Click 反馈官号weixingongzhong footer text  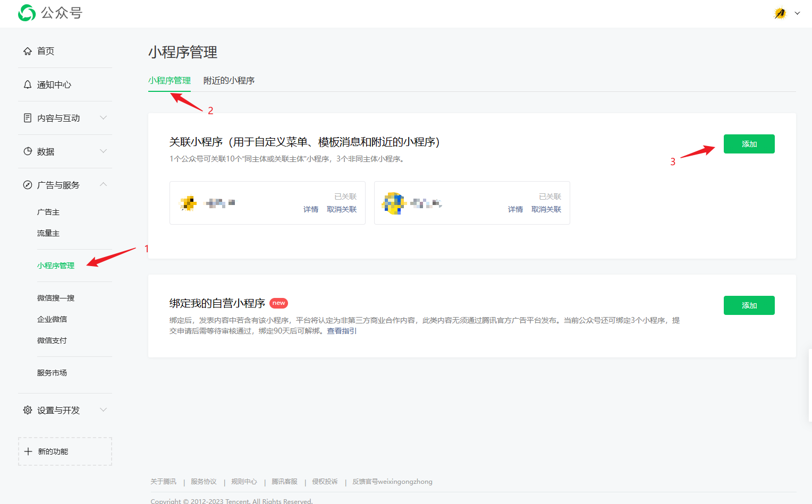point(392,482)
